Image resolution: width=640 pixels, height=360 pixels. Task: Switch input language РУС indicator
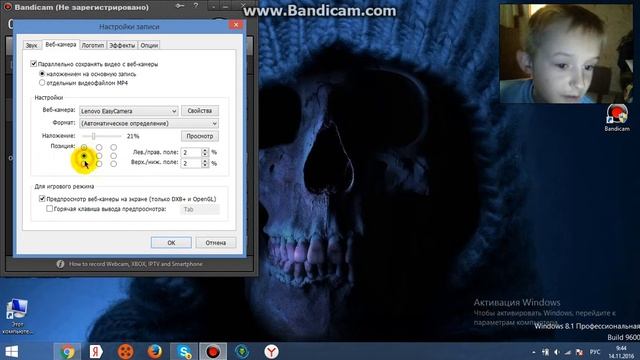point(595,352)
